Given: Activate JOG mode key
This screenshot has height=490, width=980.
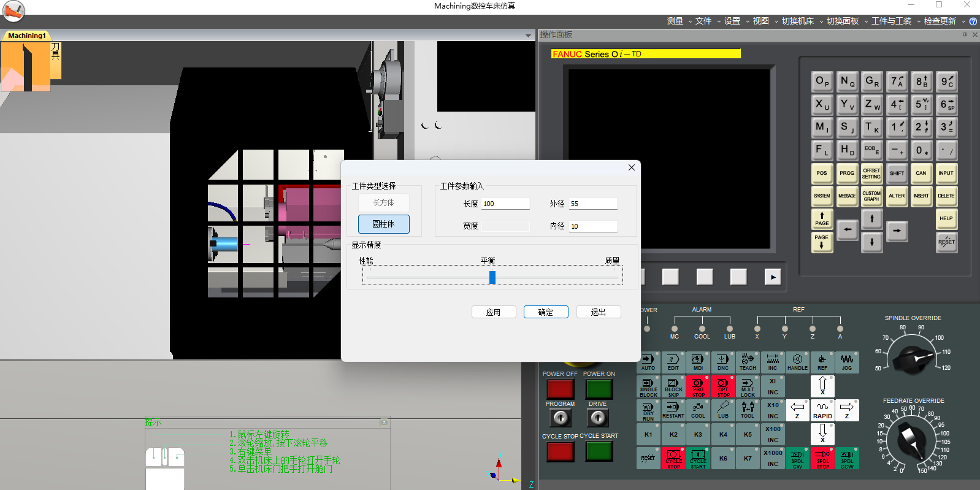Looking at the screenshot, I should [847, 362].
